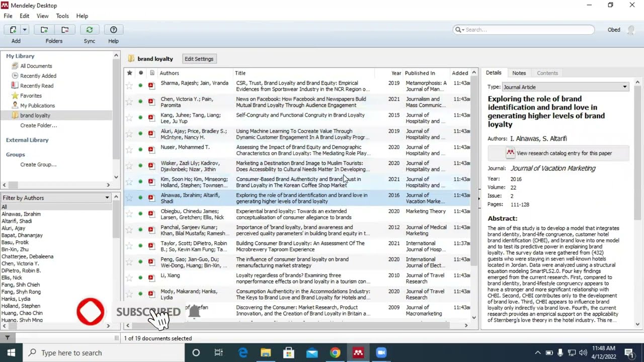Click the create new folder icon
The image size is (644, 362).
pos(44,30)
